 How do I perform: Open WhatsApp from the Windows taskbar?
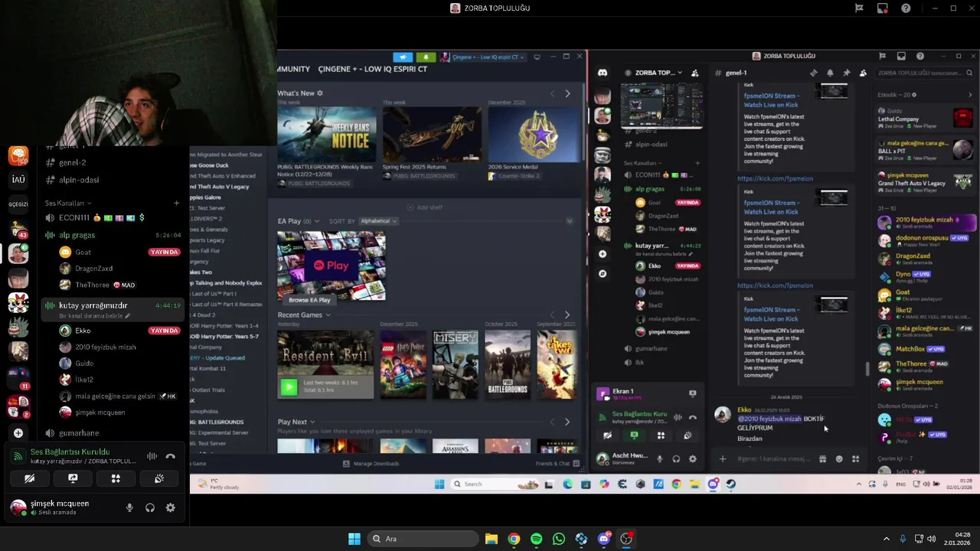(559, 539)
